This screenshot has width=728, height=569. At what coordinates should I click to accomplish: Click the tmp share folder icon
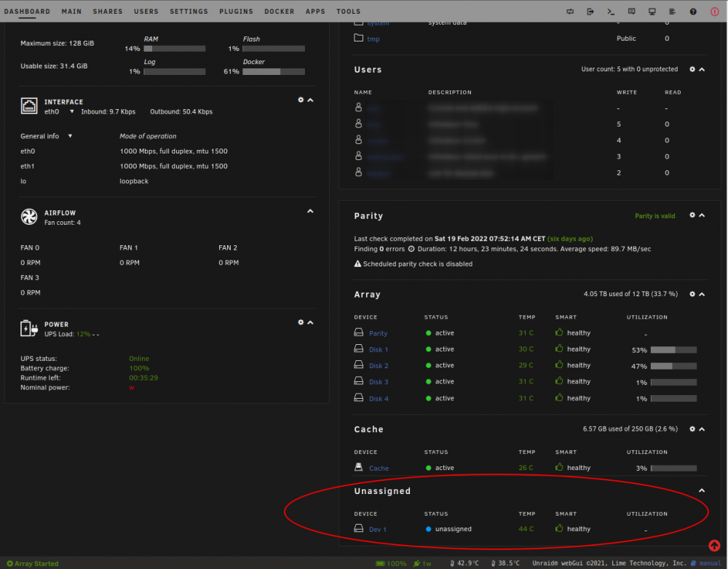point(358,38)
